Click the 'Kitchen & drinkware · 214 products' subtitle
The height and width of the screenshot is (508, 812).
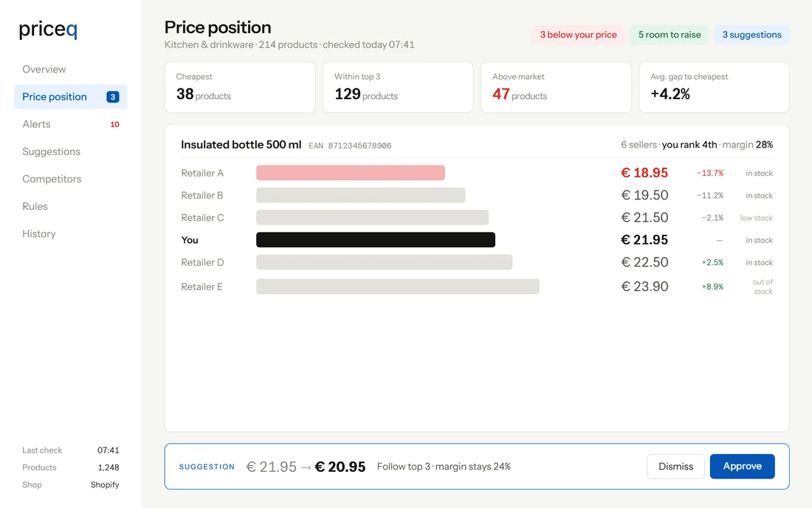[241, 45]
